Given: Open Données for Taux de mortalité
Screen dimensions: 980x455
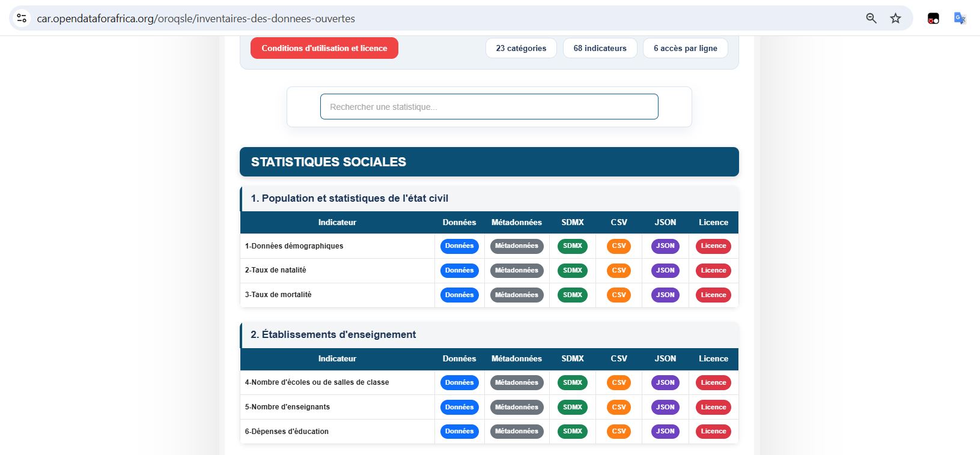Looking at the screenshot, I should point(460,295).
